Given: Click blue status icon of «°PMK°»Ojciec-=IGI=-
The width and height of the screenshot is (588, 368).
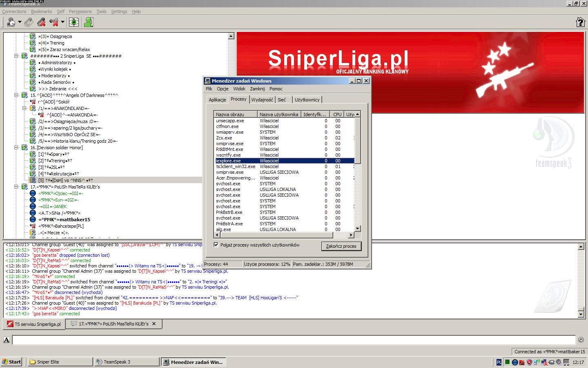Looking at the screenshot, I should [x=33, y=193].
